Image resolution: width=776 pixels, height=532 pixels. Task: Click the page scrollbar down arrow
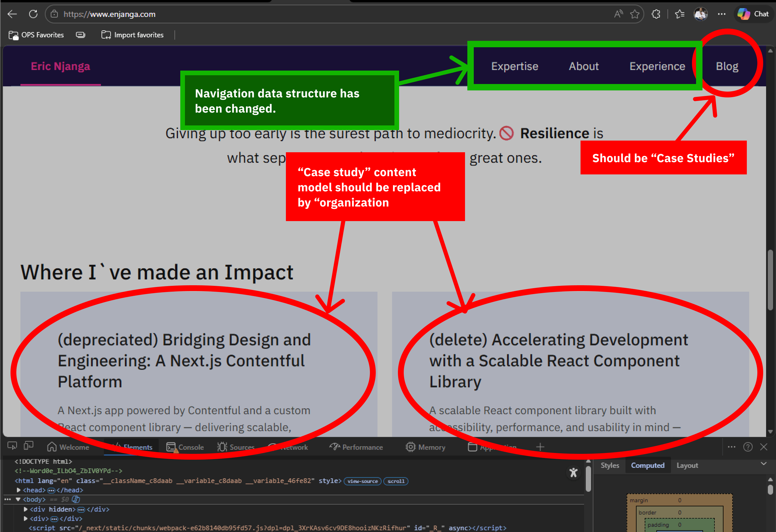(770, 432)
